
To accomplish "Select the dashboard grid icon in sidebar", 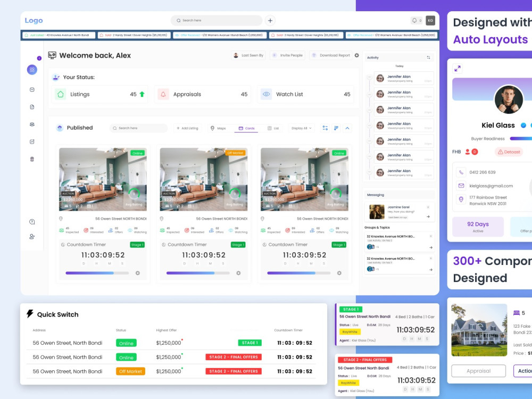I will pos(32,70).
